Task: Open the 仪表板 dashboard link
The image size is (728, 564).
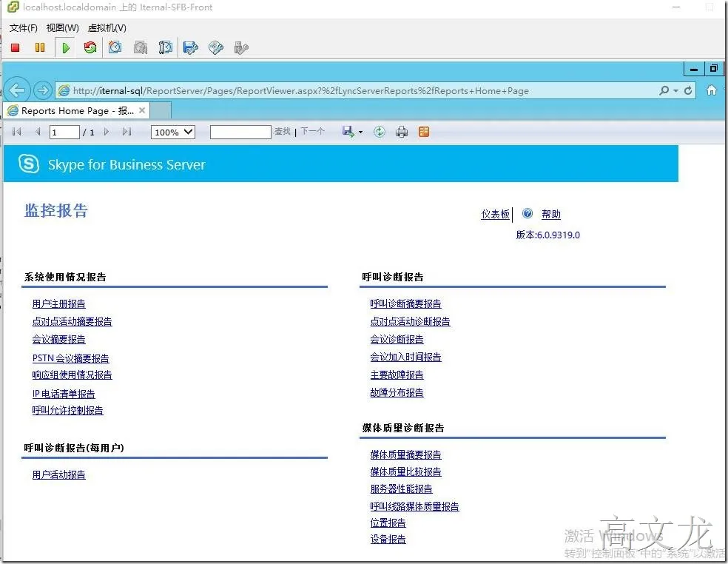Action: [x=495, y=214]
